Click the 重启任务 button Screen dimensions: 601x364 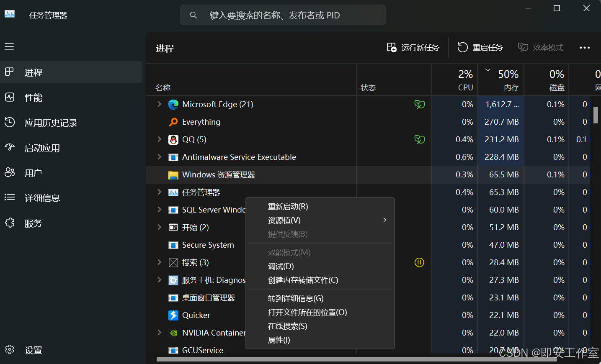(x=480, y=48)
